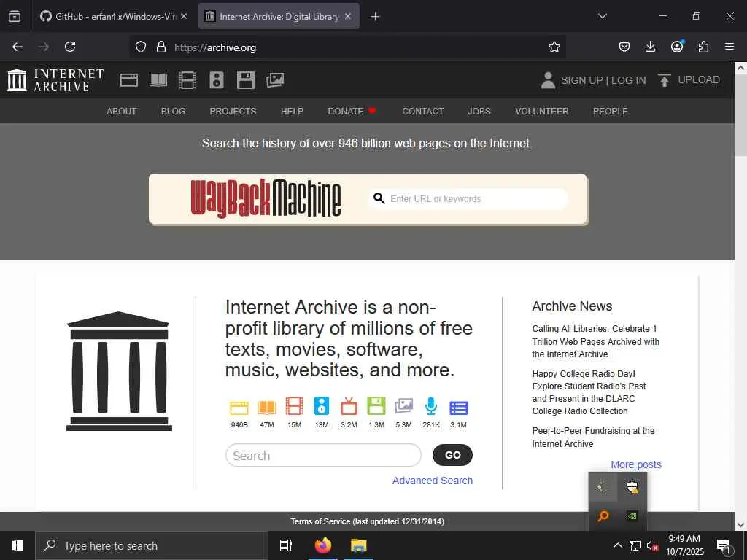
Task: Expand the list all tabs dropdown
Action: [602, 16]
